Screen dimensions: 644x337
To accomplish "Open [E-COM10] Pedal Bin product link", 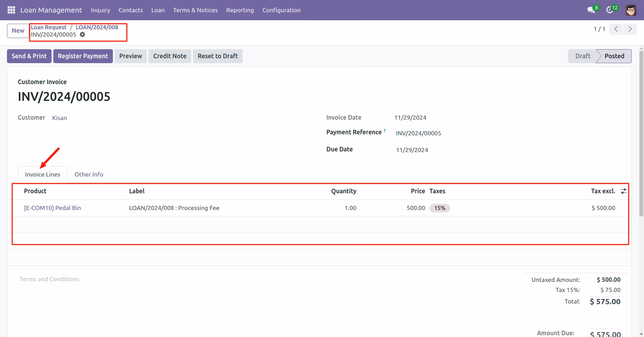I will pyautogui.click(x=53, y=208).
